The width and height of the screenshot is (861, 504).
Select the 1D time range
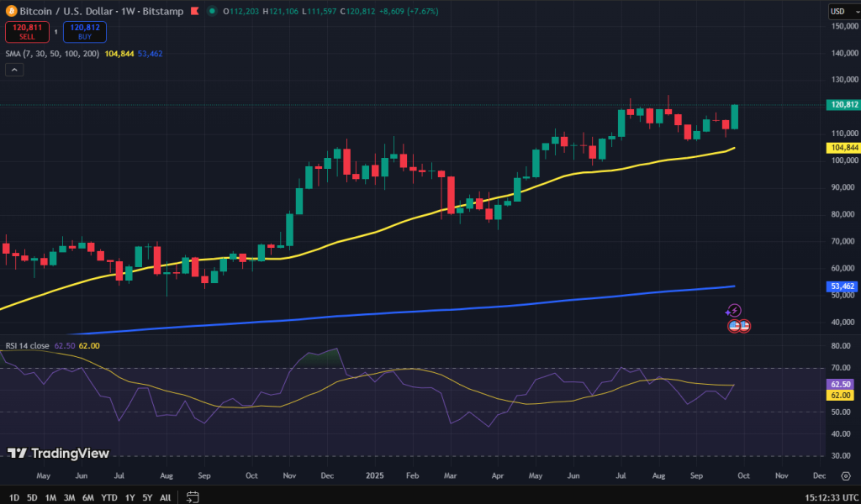click(14, 497)
